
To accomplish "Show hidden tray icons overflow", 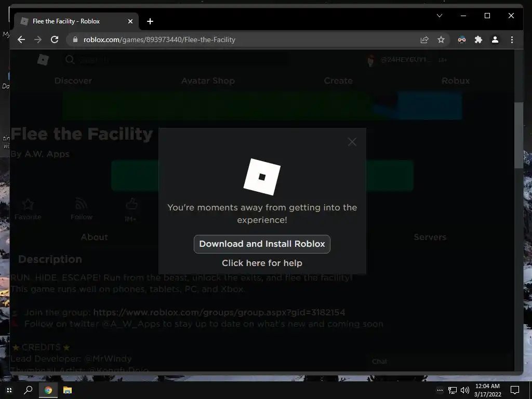I will 440,390.
